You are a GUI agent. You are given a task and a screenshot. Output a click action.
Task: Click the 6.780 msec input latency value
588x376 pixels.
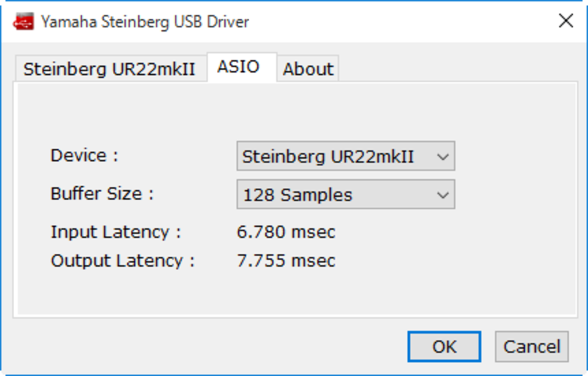286,232
